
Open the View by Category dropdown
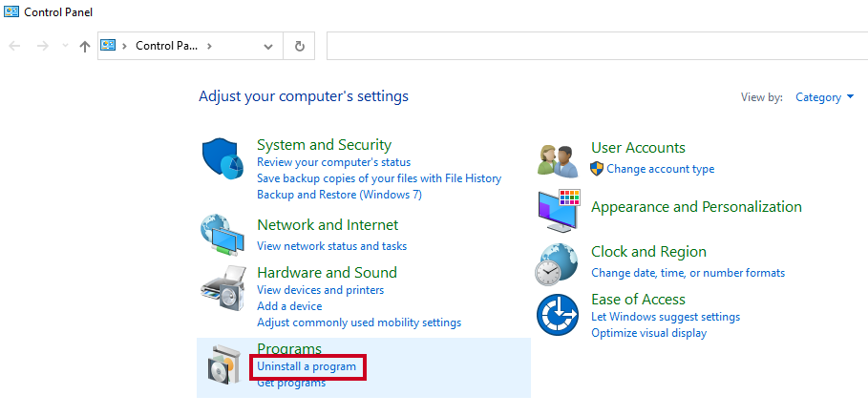tap(825, 97)
